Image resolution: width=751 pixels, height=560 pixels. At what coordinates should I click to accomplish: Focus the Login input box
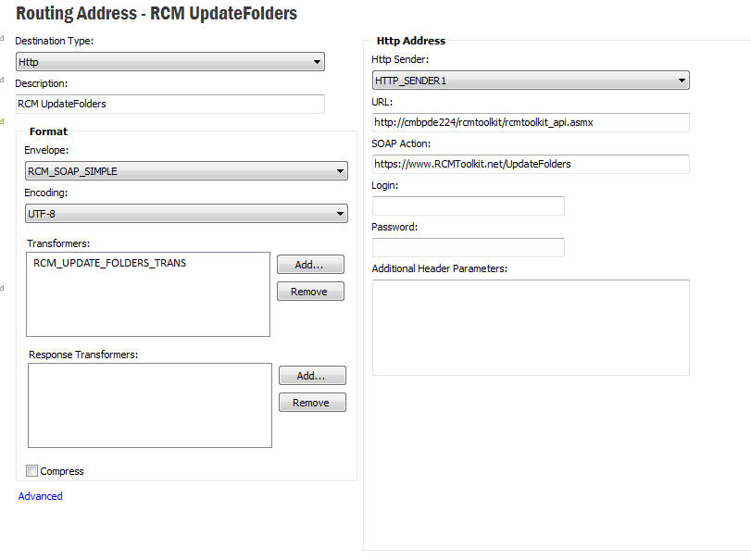[x=468, y=205]
